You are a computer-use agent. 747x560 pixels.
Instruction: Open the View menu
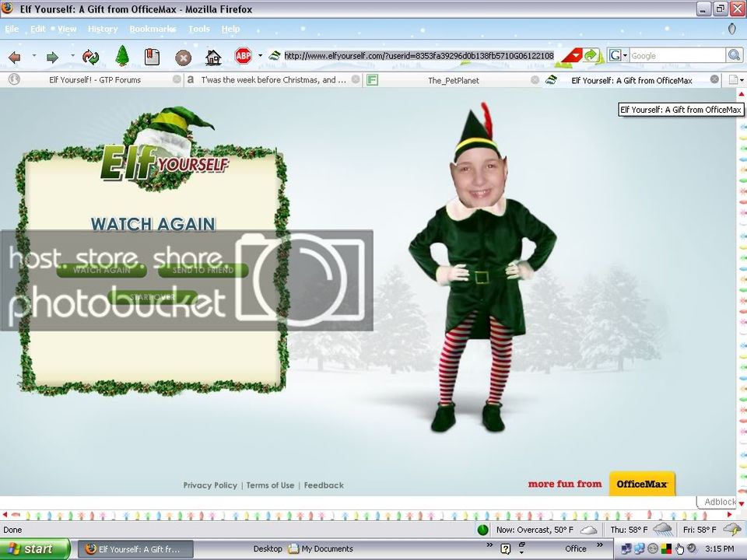pos(67,29)
